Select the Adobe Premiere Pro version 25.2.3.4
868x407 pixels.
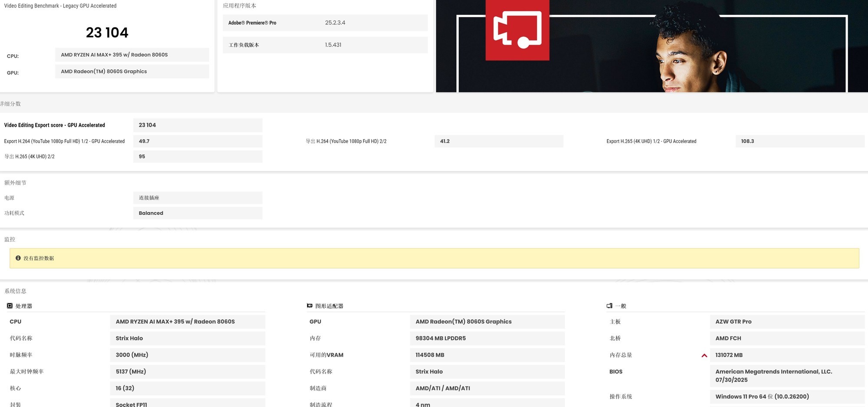(x=335, y=23)
